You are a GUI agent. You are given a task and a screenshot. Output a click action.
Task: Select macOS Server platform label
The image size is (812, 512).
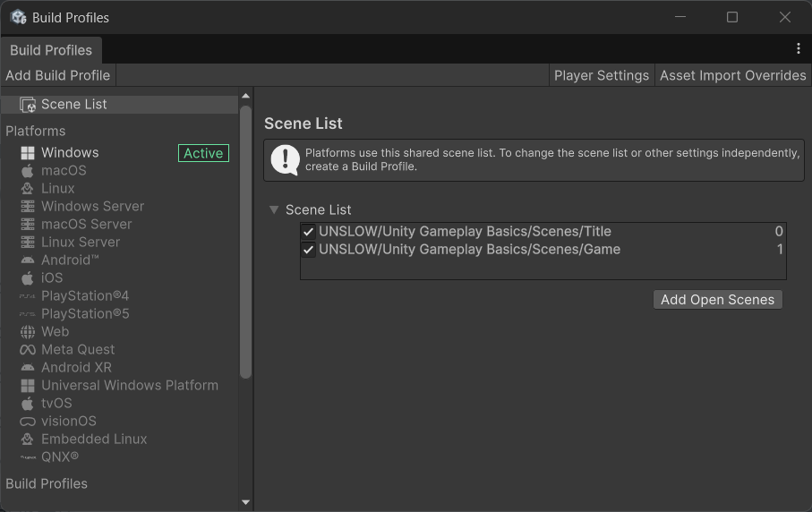(x=87, y=224)
